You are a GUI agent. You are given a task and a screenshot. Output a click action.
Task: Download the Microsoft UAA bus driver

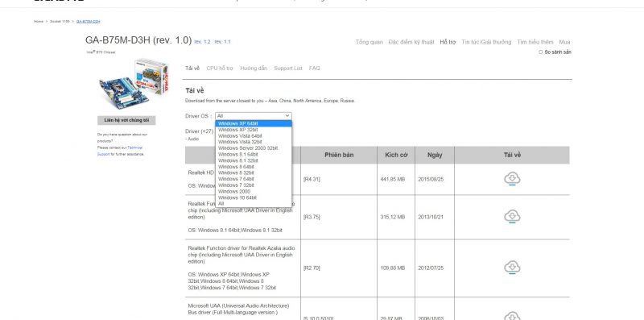tap(512, 316)
